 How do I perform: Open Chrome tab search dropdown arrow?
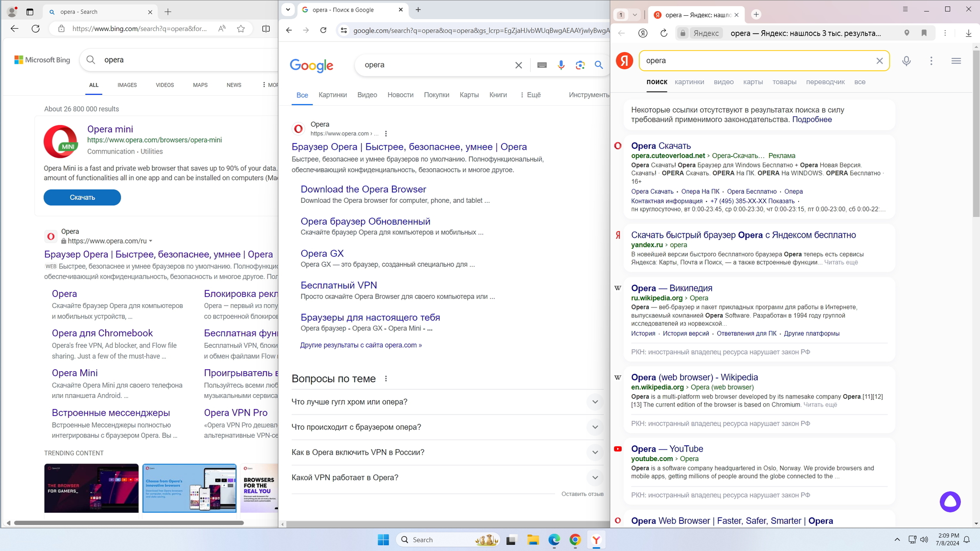(x=288, y=10)
